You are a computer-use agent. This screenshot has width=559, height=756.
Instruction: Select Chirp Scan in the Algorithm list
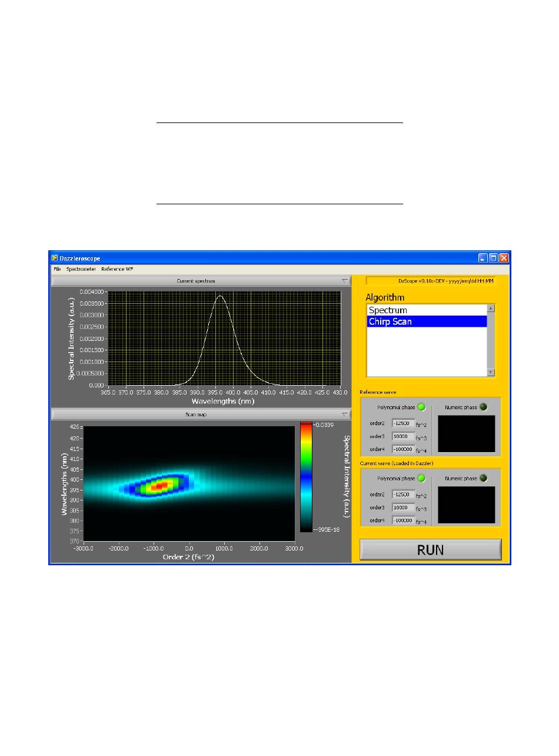coord(427,321)
